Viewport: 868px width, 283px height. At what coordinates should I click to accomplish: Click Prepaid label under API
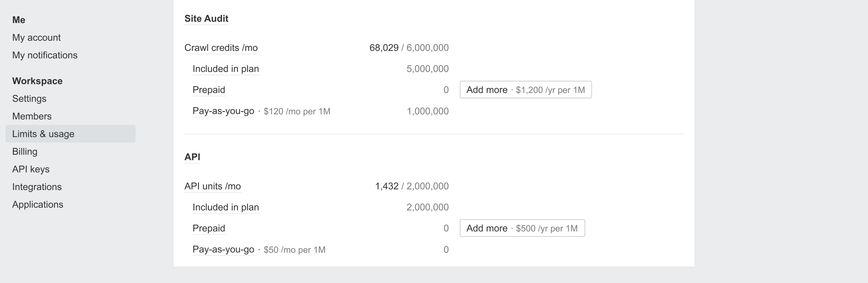(x=209, y=228)
